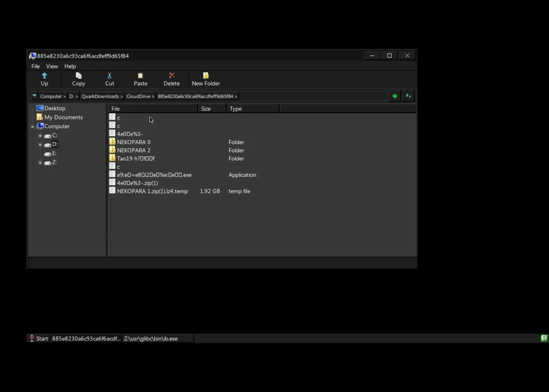Expand the D: drive node
This screenshot has width=549, height=392.
point(40,145)
